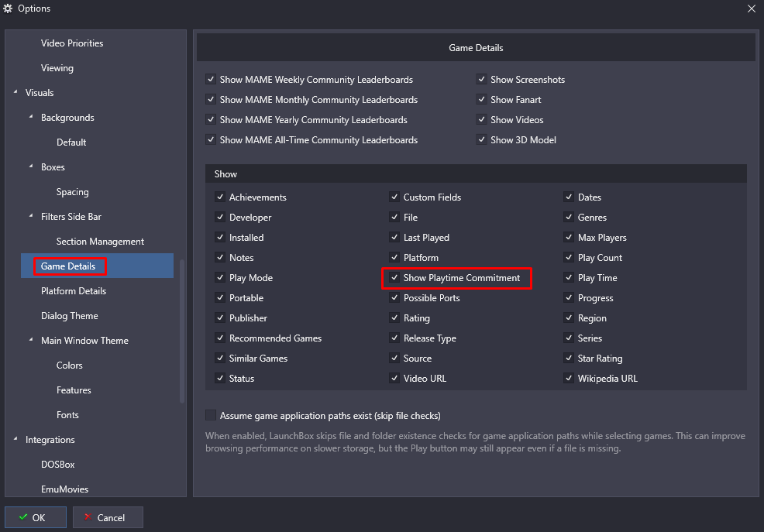
Task: Uncheck the Wikipedia URL option
Action: coord(569,378)
